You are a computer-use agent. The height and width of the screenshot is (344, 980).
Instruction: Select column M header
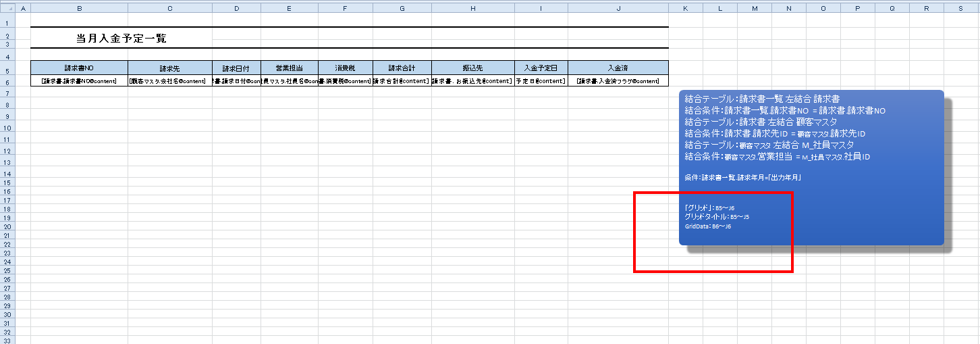[754, 8]
